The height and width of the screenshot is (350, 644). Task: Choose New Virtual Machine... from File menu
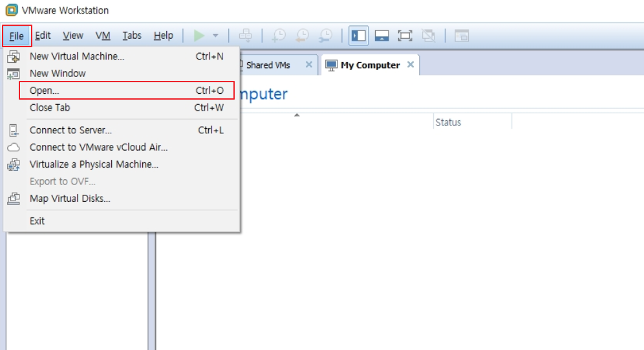click(x=122, y=56)
